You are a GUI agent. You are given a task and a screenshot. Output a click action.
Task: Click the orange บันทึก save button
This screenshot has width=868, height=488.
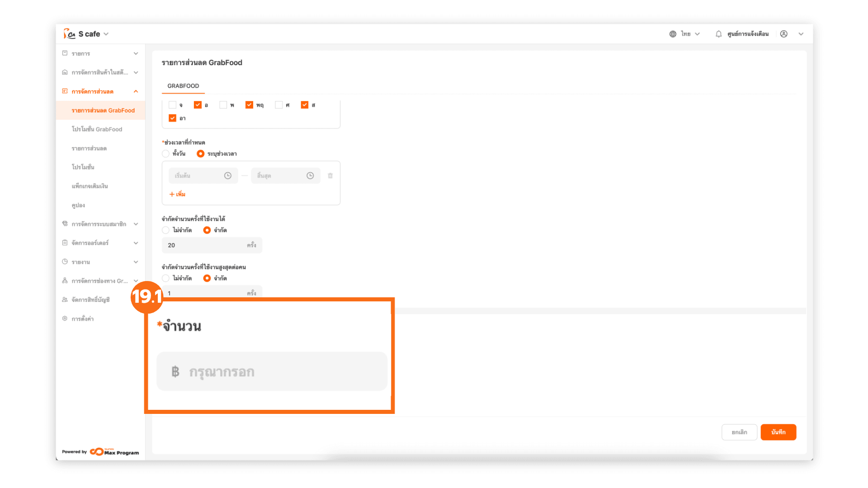point(778,432)
